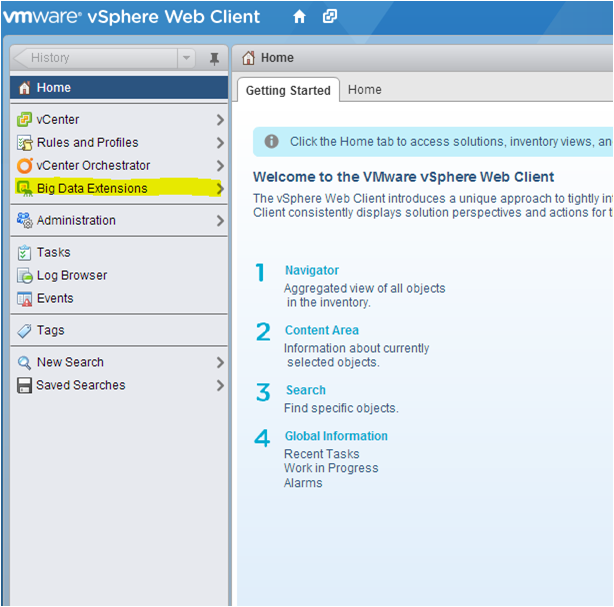This screenshot has width=614, height=607.
Task: Click the 'Alarms' text
Action: point(303,483)
